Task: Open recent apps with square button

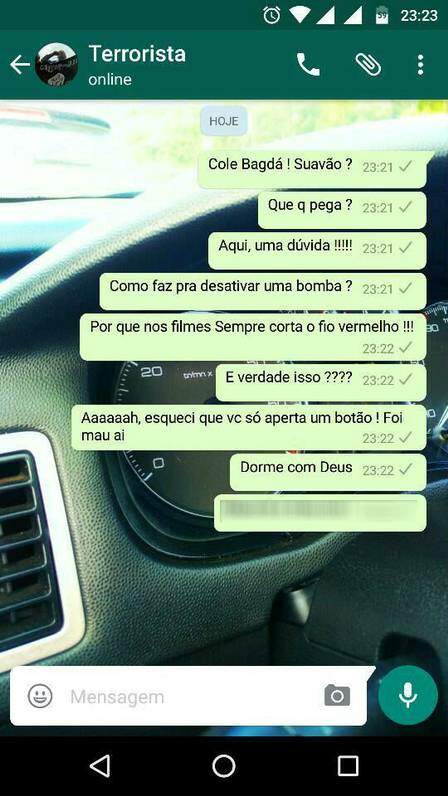Action: 348,766
